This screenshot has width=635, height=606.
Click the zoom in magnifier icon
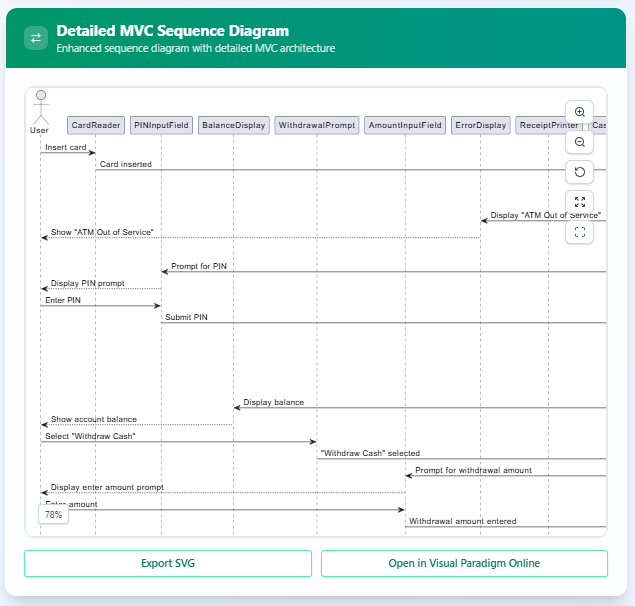pyautogui.click(x=579, y=112)
